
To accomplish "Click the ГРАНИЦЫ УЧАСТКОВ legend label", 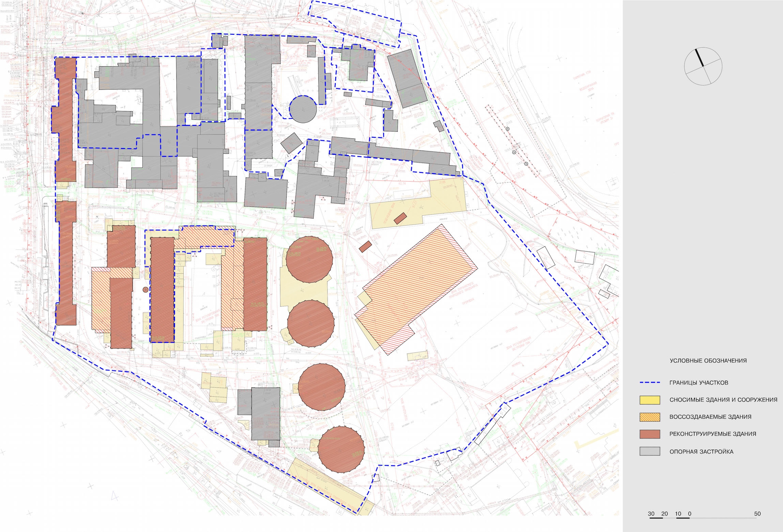I will [x=699, y=383].
